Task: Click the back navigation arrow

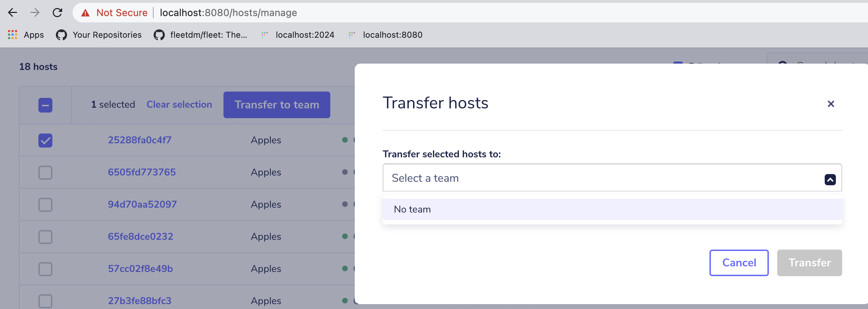Action: (x=13, y=13)
